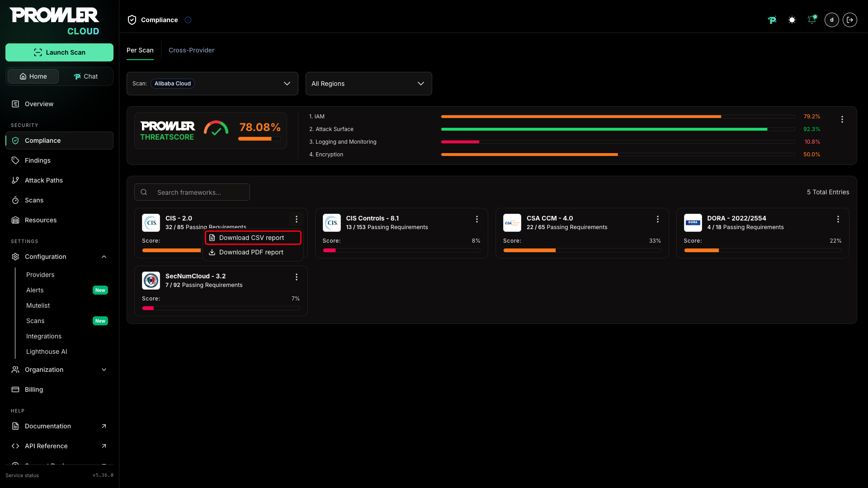Open user profile avatar 'd'
868x488 pixels.
(832, 20)
